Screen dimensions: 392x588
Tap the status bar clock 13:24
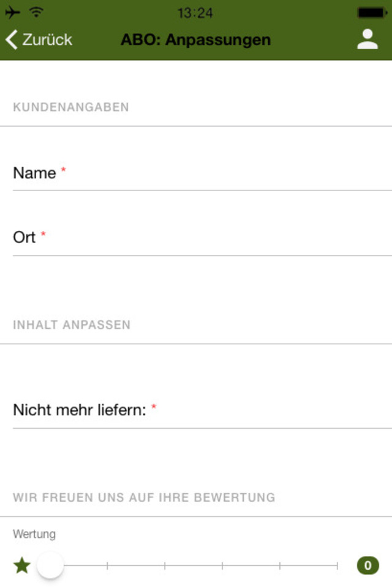point(195,13)
